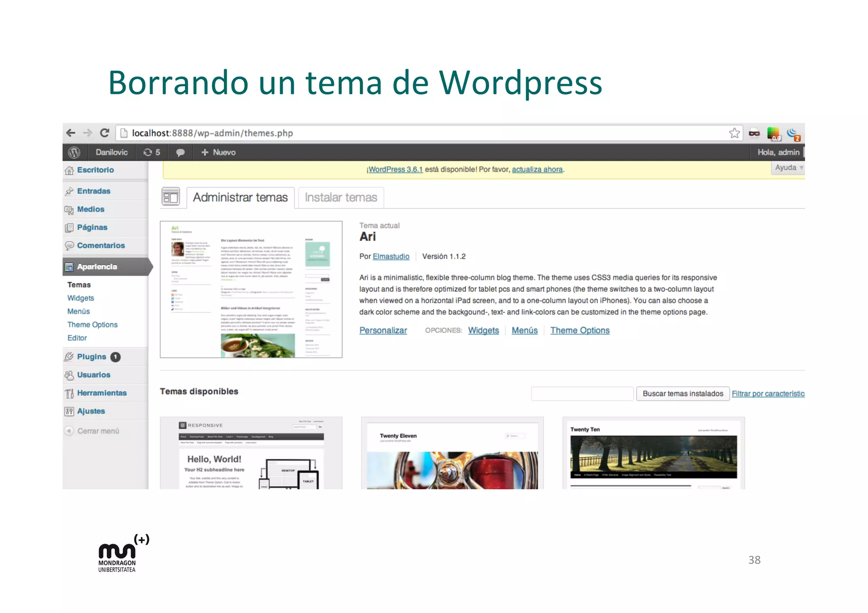Bookmark the page with the star icon
Screen dimensions: 868x613
point(734,133)
